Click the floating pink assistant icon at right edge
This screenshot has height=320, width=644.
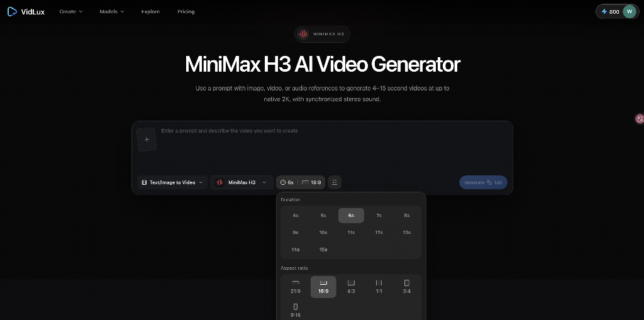tap(640, 119)
